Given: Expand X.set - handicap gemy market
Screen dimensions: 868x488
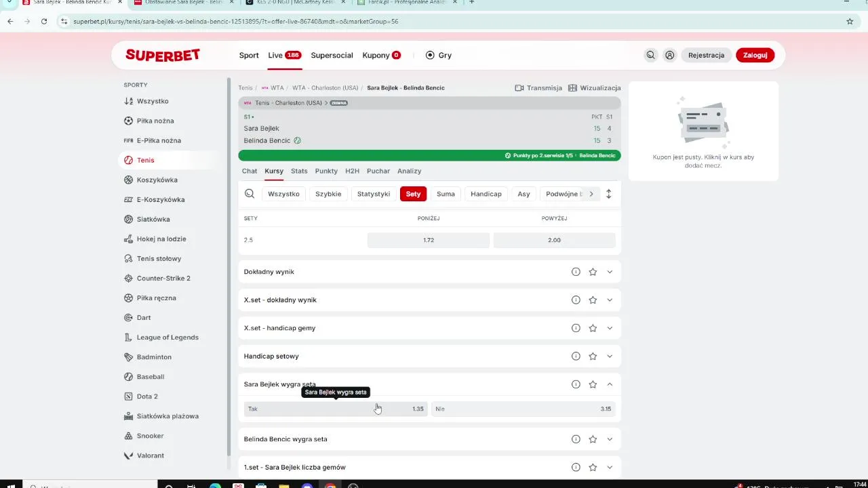Looking at the screenshot, I should point(610,328).
